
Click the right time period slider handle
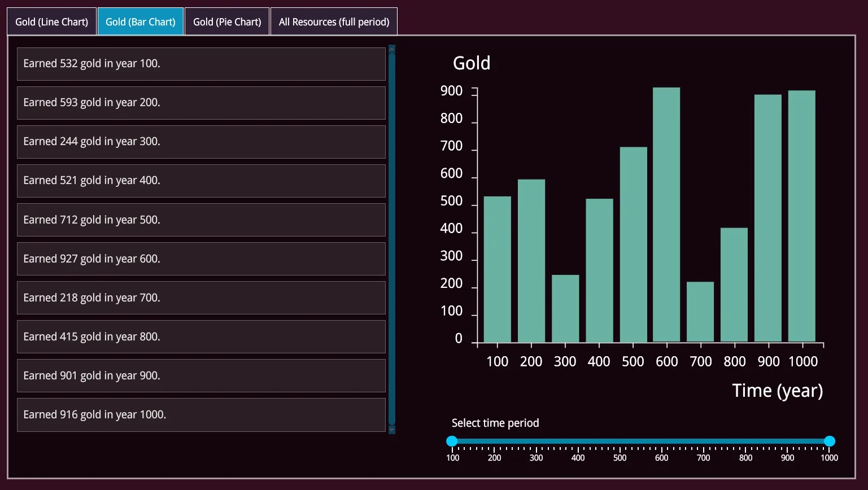coord(829,441)
